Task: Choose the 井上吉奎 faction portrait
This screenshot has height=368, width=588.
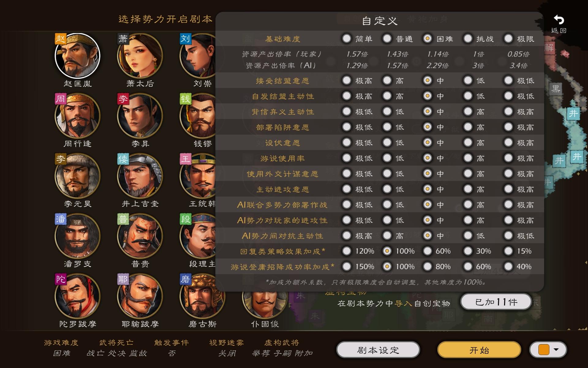Action: 140,176
